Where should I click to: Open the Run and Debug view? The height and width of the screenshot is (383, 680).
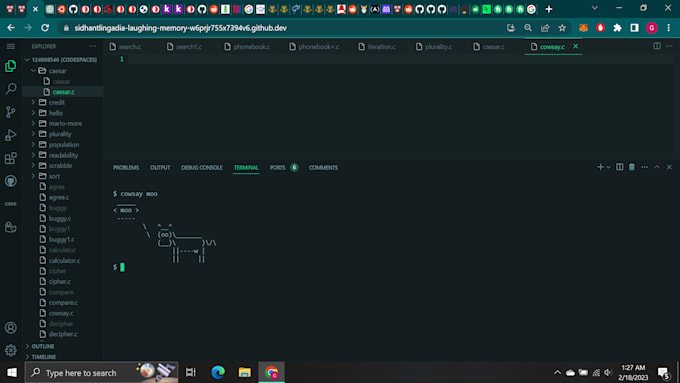(x=10, y=135)
